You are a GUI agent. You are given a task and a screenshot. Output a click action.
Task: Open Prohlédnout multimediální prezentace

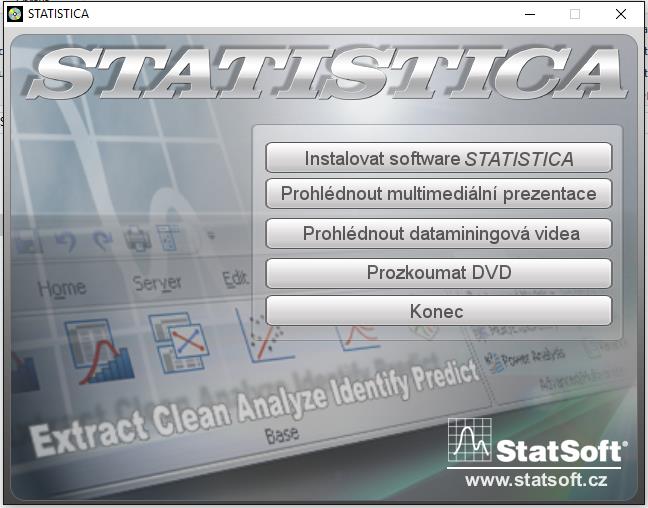tap(438, 193)
